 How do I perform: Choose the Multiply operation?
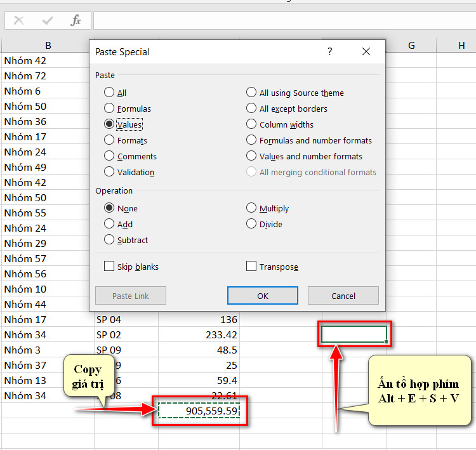point(267,208)
